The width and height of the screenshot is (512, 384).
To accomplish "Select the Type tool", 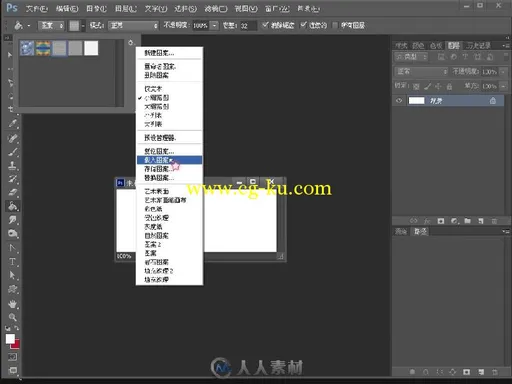I will click(x=12, y=262).
